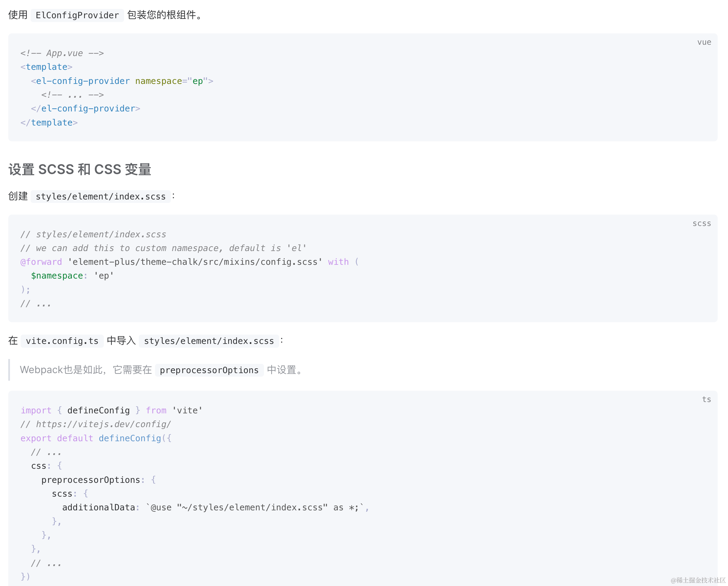
Task: Click the export default defineConfig line
Action: tap(96, 438)
